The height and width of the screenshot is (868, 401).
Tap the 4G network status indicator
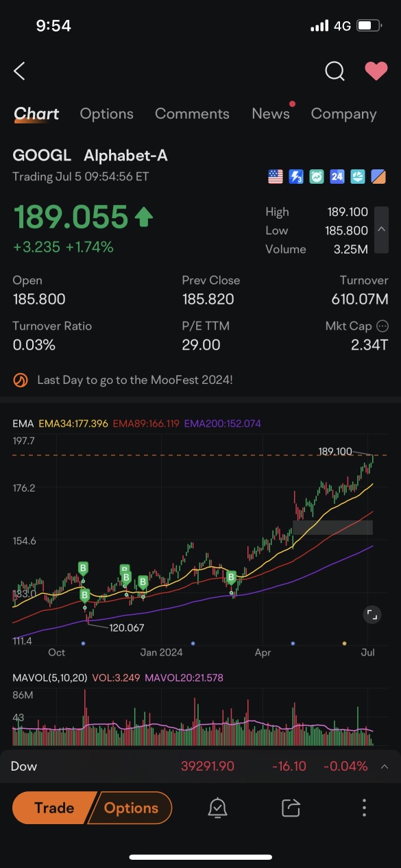[342, 26]
